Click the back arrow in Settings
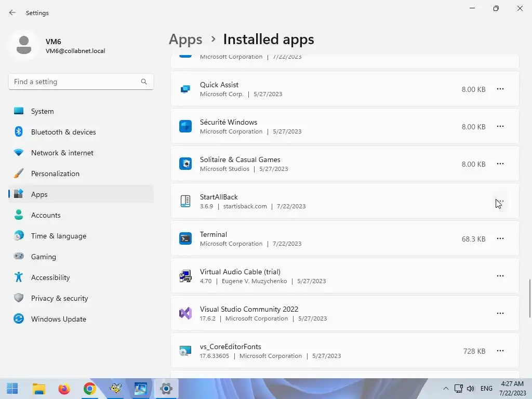The height and width of the screenshot is (399, 532). [x=12, y=13]
